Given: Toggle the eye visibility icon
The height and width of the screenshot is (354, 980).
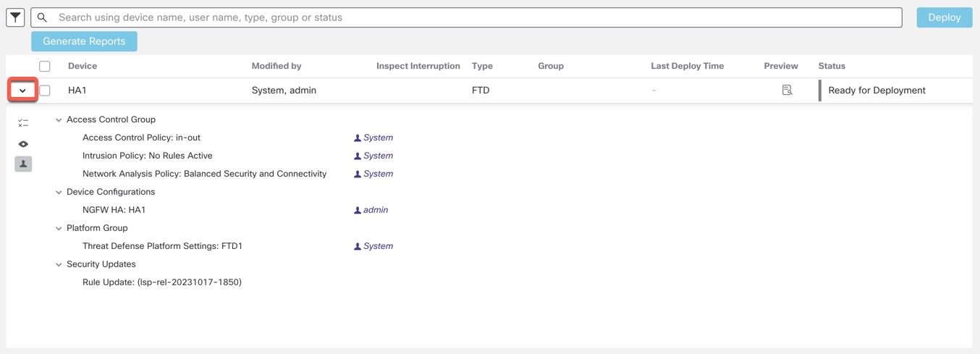Looking at the screenshot, I should tap(23, 144).
